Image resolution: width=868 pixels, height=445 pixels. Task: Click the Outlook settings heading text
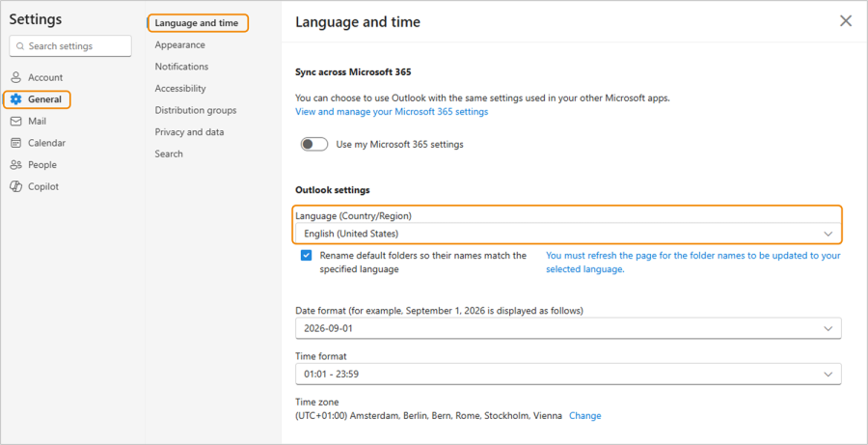pos(333,190)
